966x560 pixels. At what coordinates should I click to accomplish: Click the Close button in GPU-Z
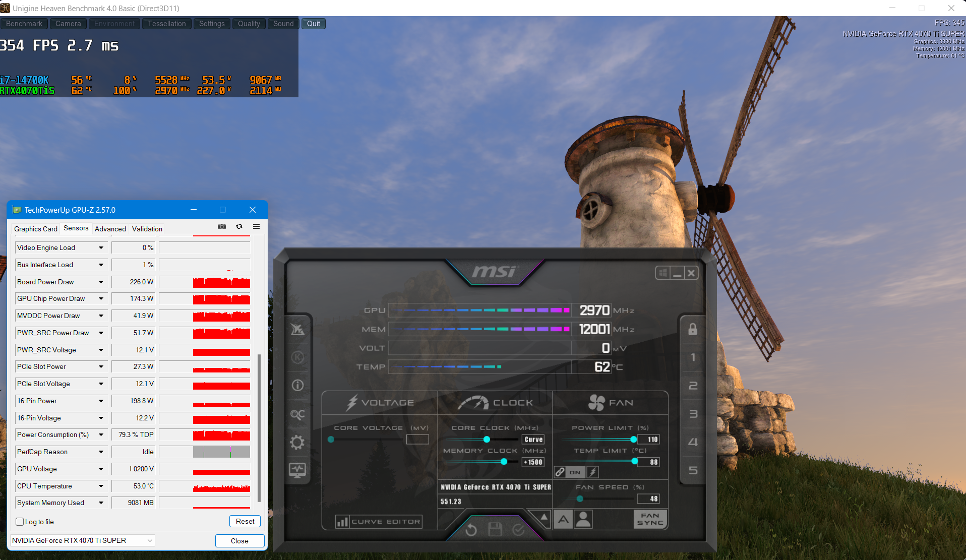point(239,541)
